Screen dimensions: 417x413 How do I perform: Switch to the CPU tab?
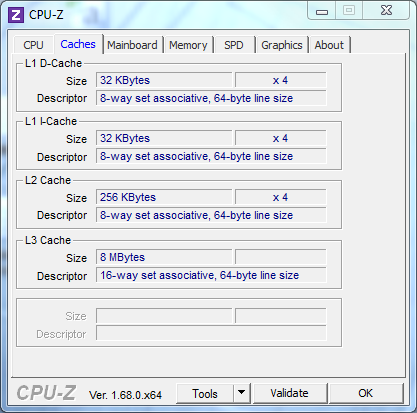tap(33, 45)
